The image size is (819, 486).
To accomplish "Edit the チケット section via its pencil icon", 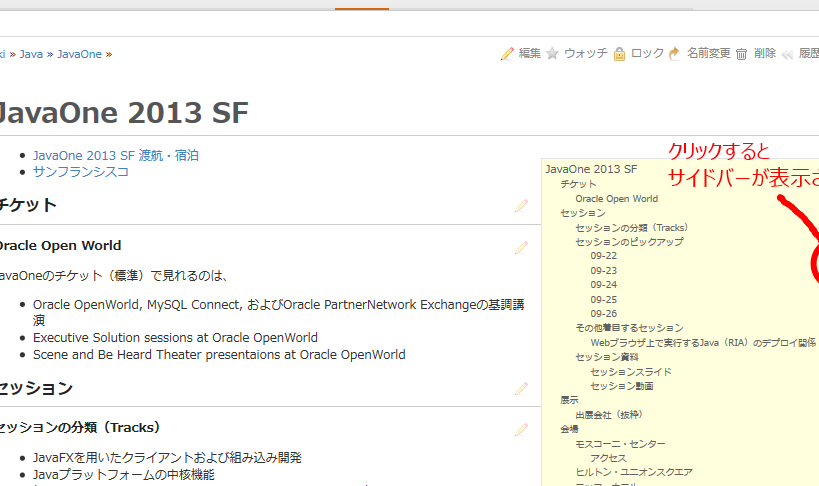I will 521,206.
